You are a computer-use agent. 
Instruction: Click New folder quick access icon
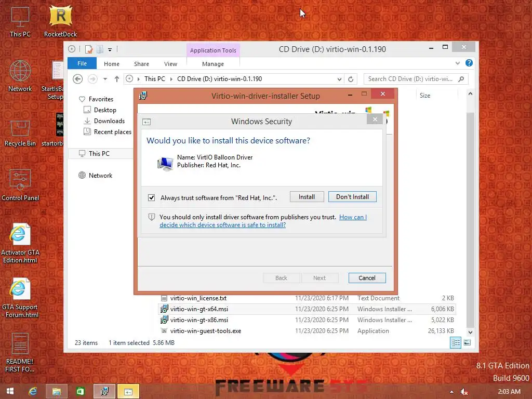click(x=100, y=49)
